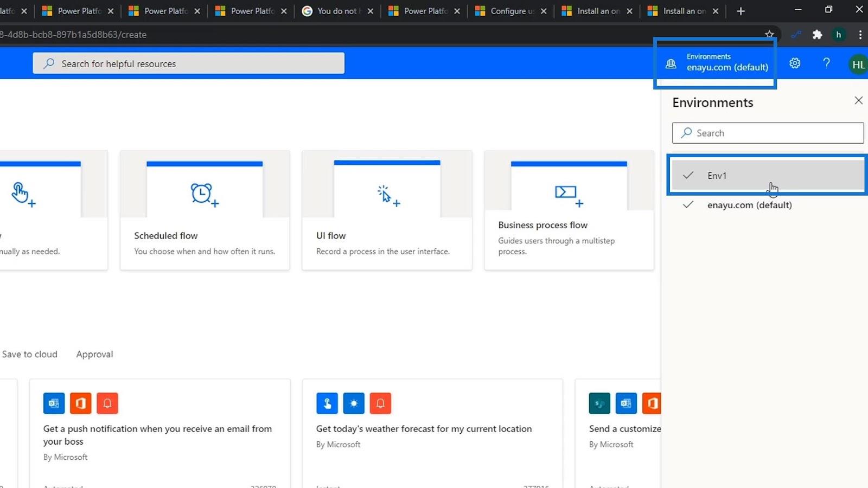
Task: Click red bell icon on weather forecast template
Action: 380,403
